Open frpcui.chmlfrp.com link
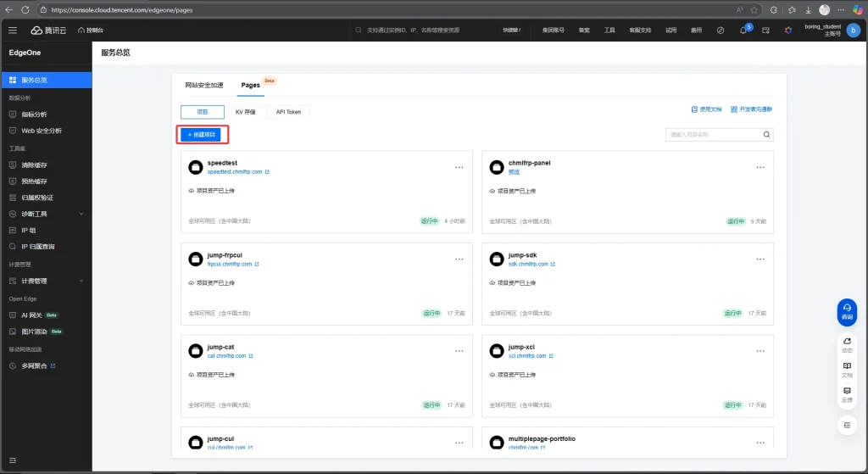Image resolution: width=868 pixels, height=474 pixels. (x=233, y=264)
